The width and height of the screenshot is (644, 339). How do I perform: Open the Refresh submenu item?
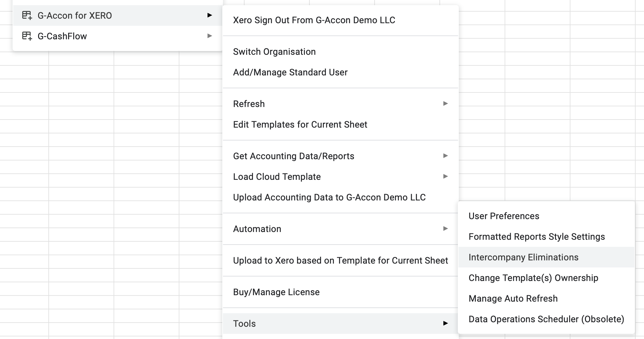(x=340, y=104)
